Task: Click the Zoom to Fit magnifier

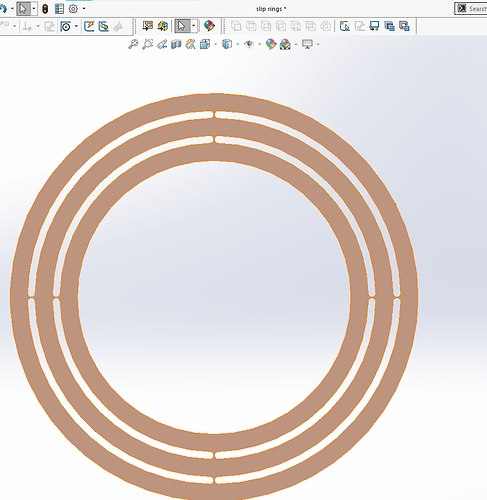Action: (133, 44)
